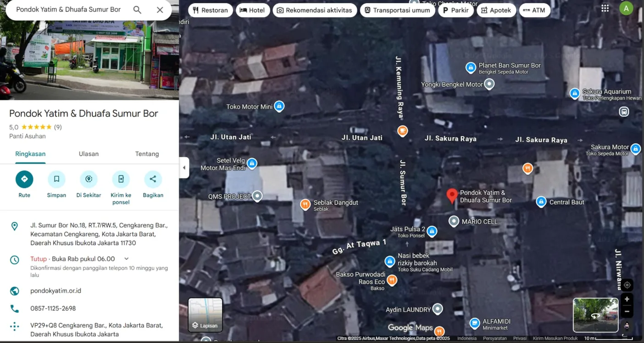
Task: Open the Ulasan reviews tab
Action: [89, 154]
